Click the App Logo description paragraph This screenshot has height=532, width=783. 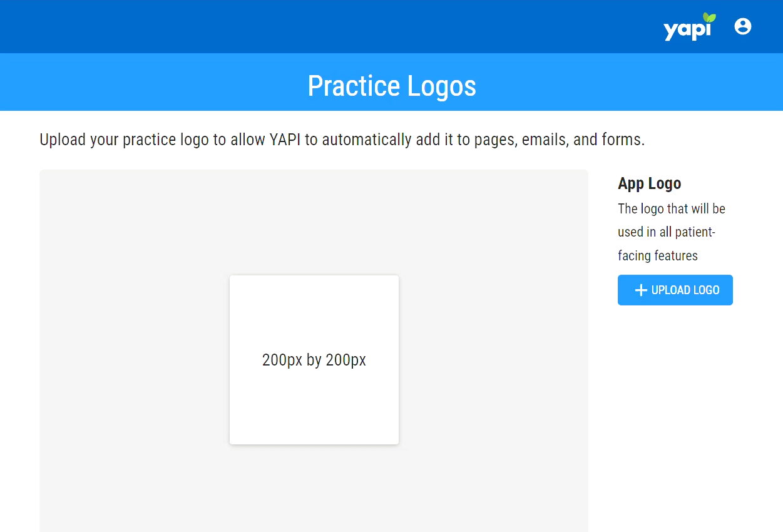(x=672, y=232)
